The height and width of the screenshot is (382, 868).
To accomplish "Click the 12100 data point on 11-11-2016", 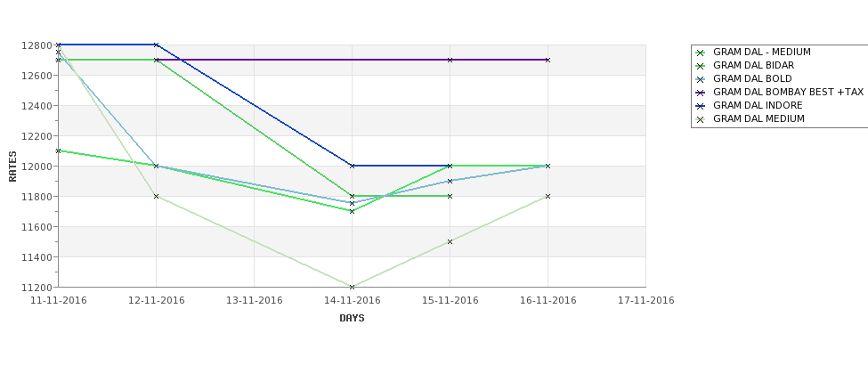I will (x=58, y=150).
